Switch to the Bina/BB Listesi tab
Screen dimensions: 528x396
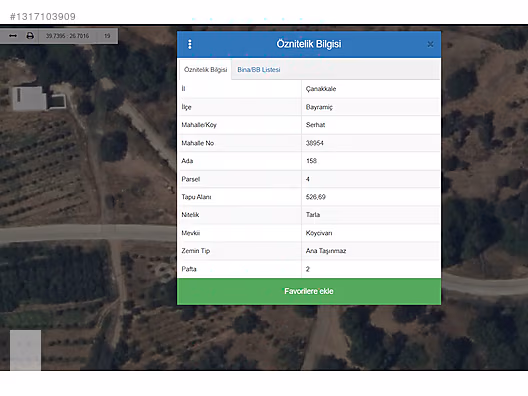(259, 70)
